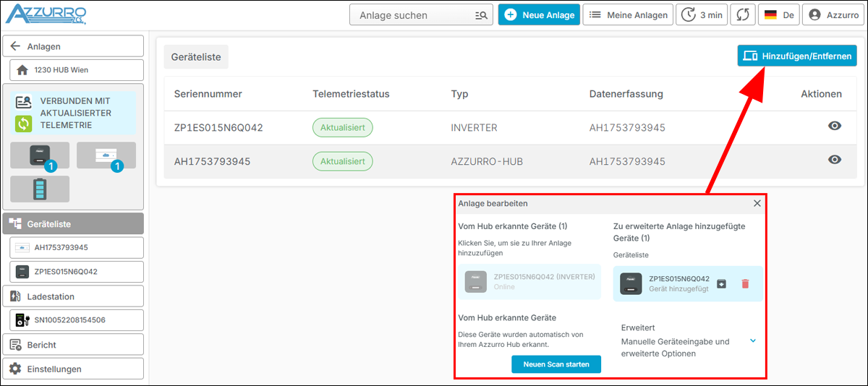Open Ladestation section in sidebar

pyautogui.click(x=74, y=296)
